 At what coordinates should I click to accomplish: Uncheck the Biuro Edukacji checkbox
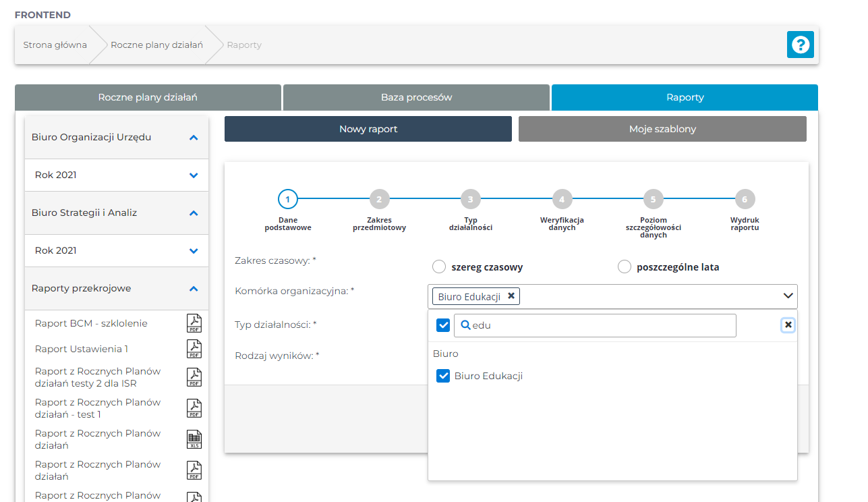[x=443, y=376]
